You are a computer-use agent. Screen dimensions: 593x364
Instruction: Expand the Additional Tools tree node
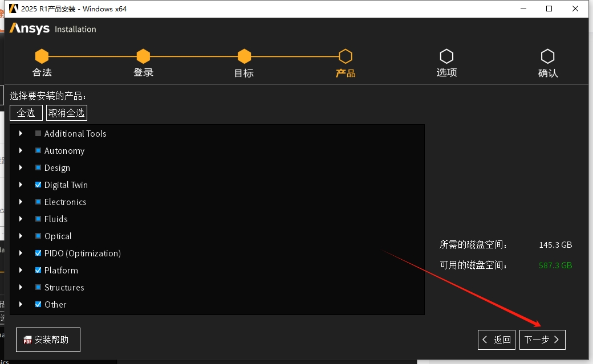point(21,133)
